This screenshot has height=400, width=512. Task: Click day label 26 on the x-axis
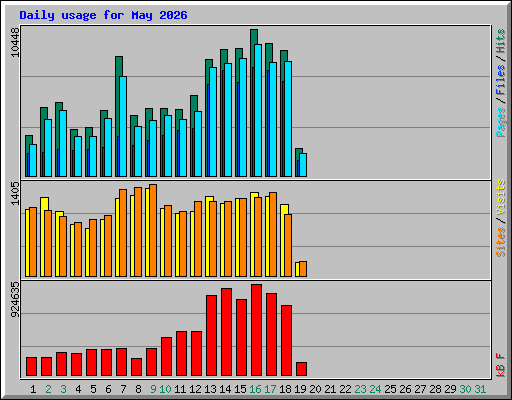(405, 389)
